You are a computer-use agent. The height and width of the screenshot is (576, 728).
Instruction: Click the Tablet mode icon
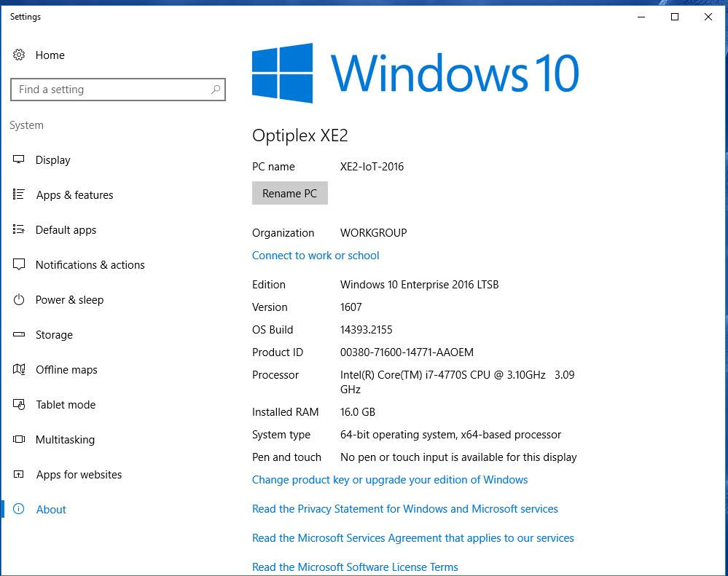18,404
